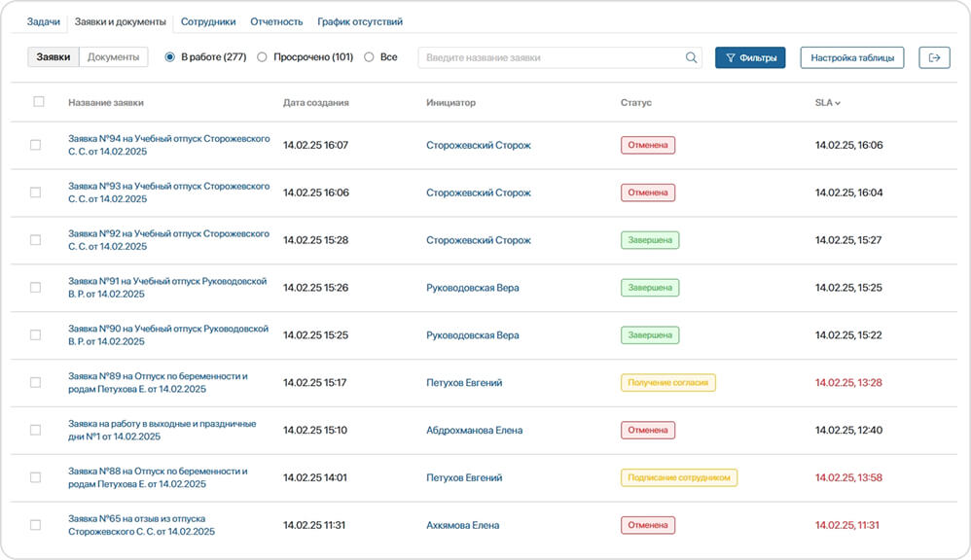Image resolution: width=971 pixels, height=560 pixels.
Task: Tick the select-all header checkbox
Action: pyautogui.click(x=39, y=102)
